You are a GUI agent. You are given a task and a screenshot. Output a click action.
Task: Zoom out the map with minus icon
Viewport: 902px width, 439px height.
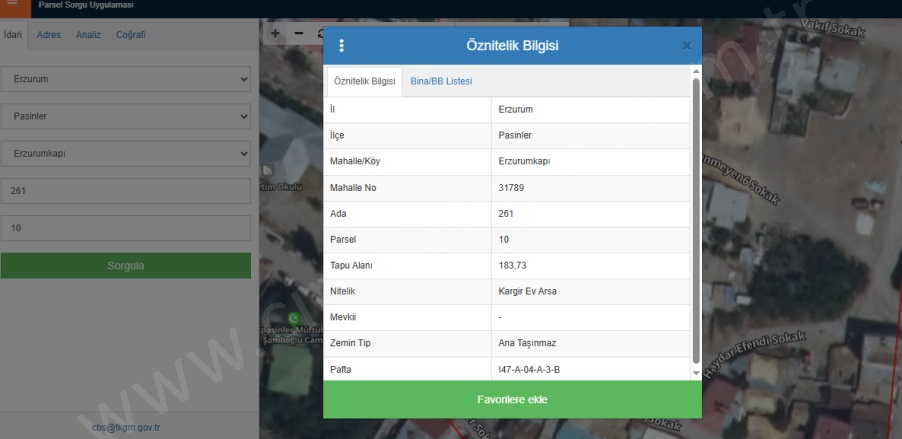298,33
